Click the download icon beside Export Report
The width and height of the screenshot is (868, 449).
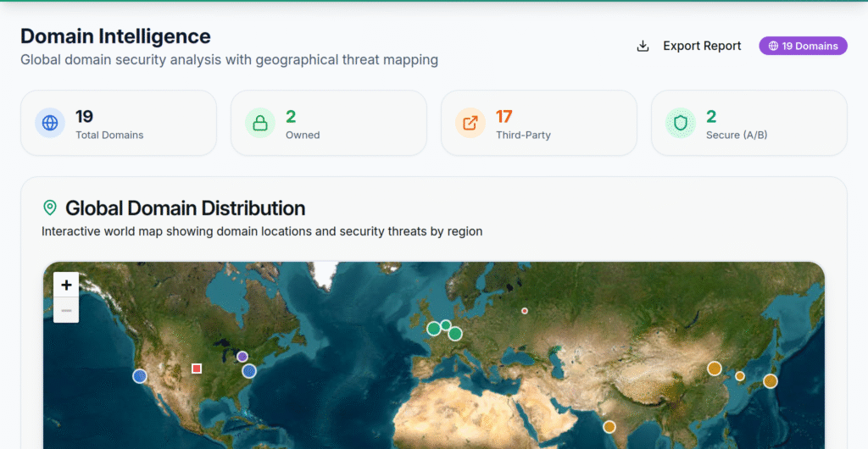tap(643, 46)
